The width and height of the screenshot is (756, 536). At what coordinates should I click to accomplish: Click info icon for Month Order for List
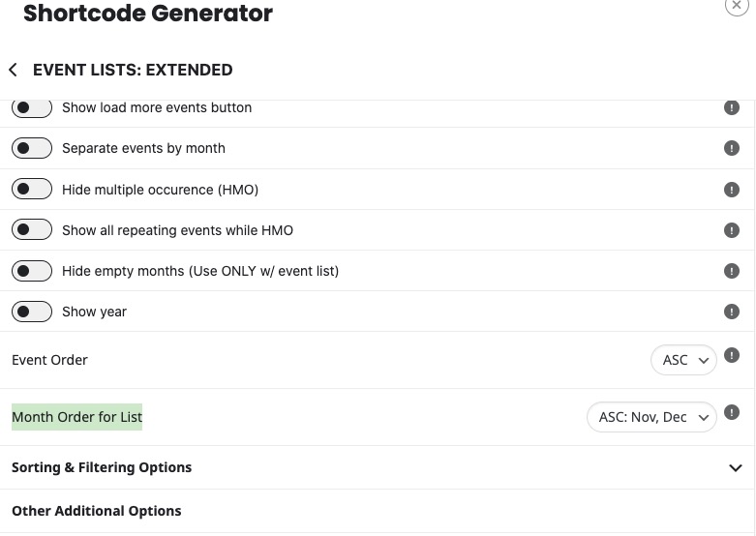732,412
